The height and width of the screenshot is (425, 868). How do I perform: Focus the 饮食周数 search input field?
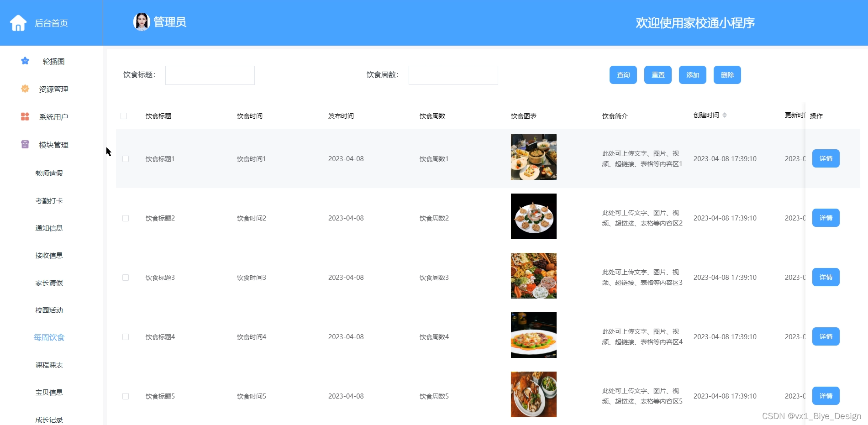453,75
